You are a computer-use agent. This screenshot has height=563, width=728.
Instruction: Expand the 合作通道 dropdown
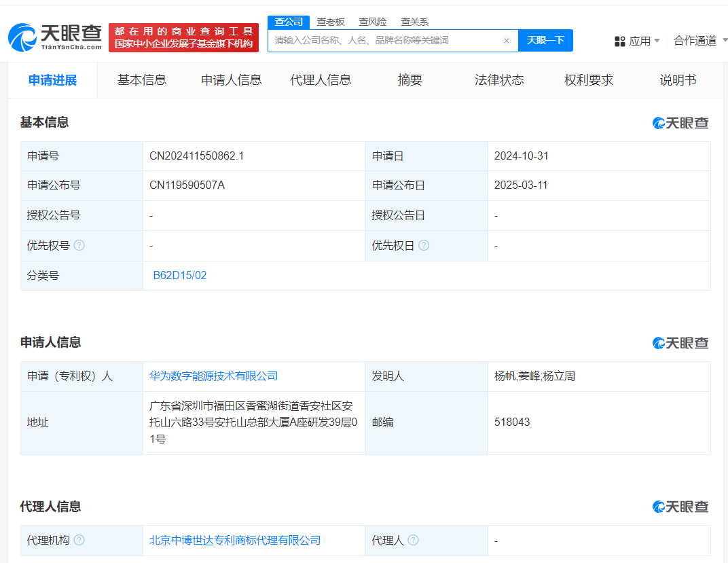pyautogui.click(x=698, y=41)
